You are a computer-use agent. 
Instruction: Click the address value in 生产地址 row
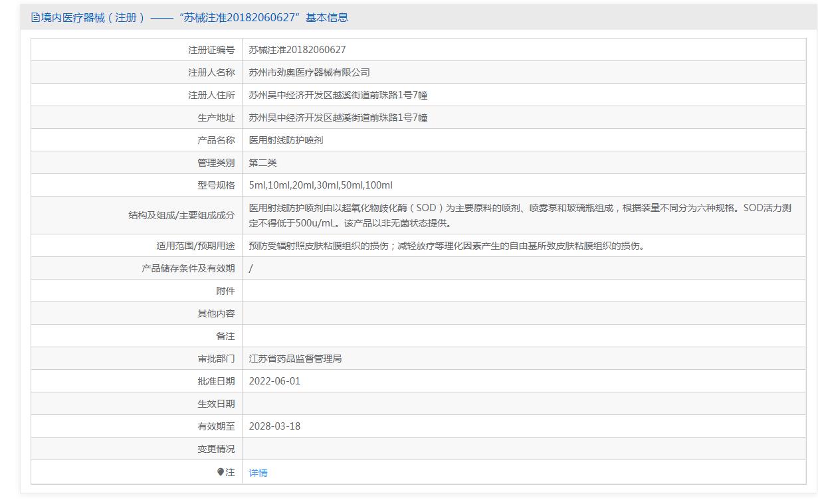click(x=338, y=118)
